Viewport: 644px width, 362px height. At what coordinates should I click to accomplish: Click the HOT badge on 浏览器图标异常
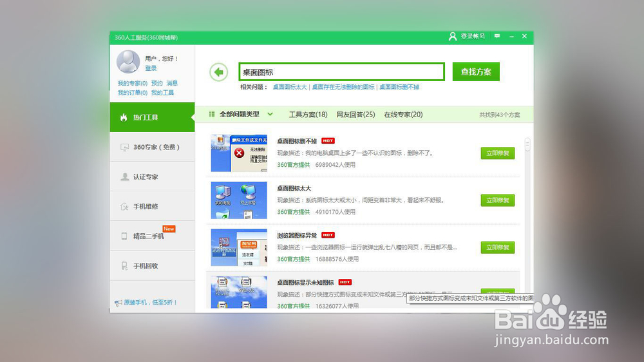328,235
